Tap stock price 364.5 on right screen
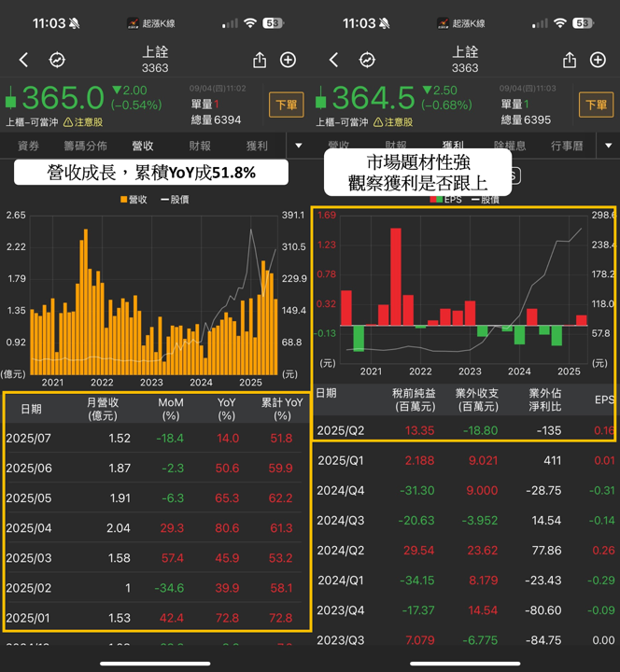 (x=373, y=98)
